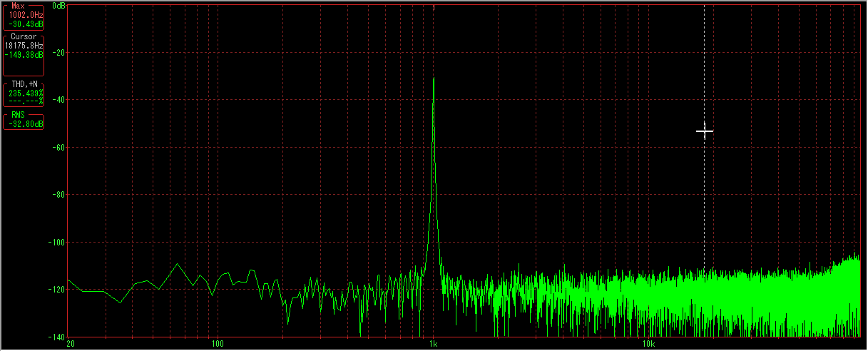Image resolution: width=868 pixels, height=351 pixels.
Task: Click the red peak marker at top of graph
Action: tap(434, 7)
